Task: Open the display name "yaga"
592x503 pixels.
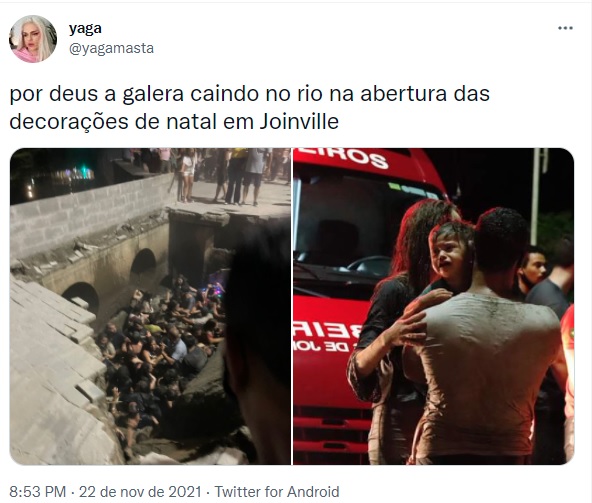Action: 85,28
